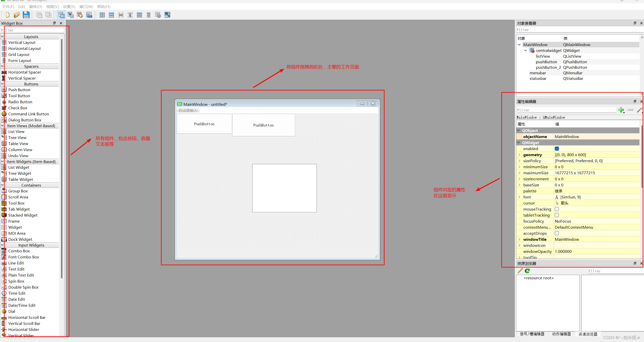Collapse the MainWindow node in object tree
The height and width of the screenshot is (342, 644).
click(x=519, y=45)
